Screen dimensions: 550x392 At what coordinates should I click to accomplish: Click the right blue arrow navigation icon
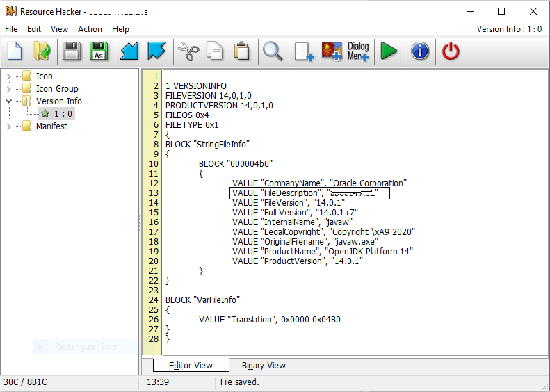156,51
